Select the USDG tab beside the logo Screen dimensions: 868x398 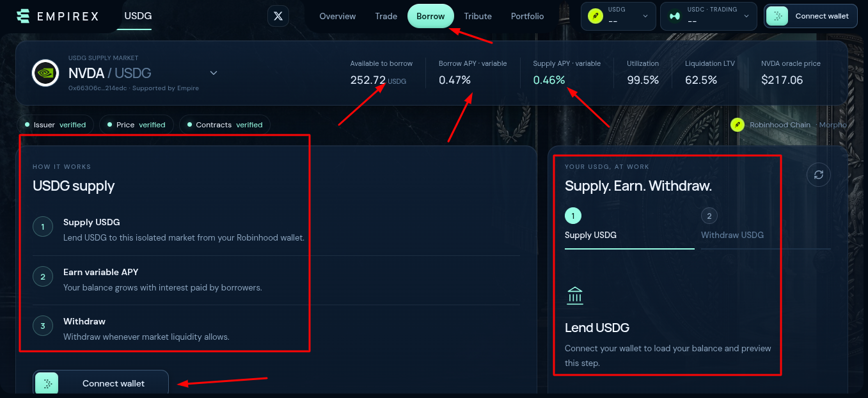point(138,15)
